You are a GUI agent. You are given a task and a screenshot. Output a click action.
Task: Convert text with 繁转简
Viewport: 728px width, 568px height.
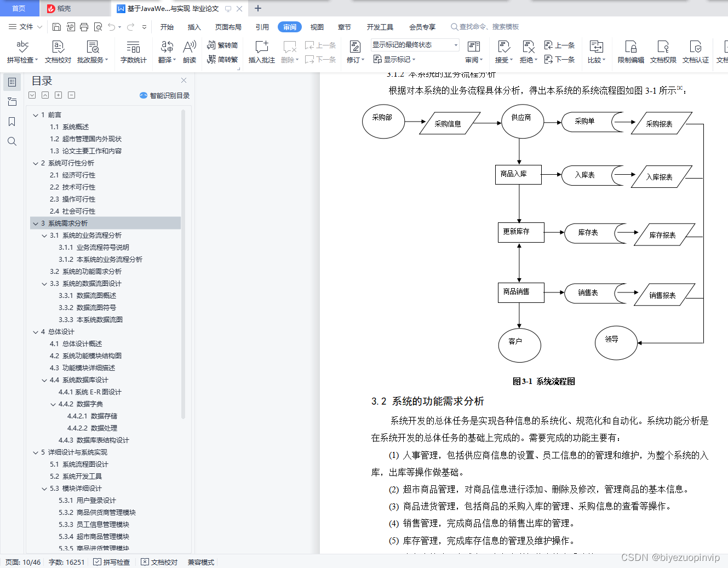(226, 46)
